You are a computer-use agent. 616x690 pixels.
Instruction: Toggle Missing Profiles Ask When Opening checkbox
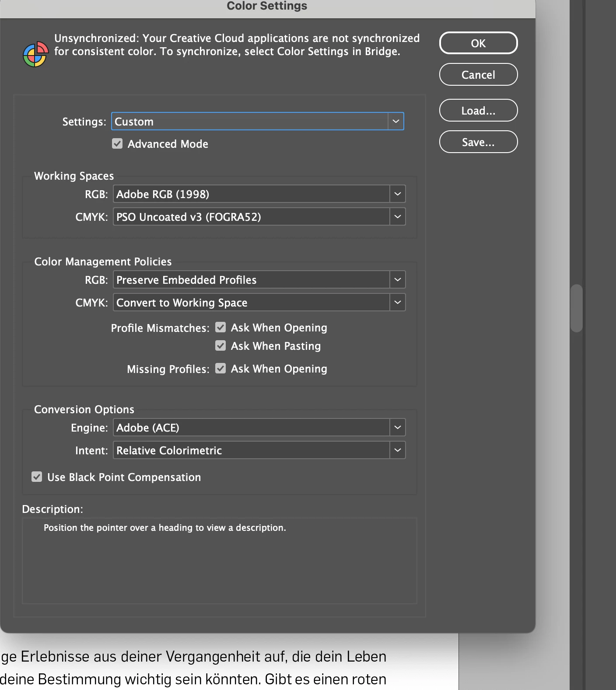[x=220, y=368]
